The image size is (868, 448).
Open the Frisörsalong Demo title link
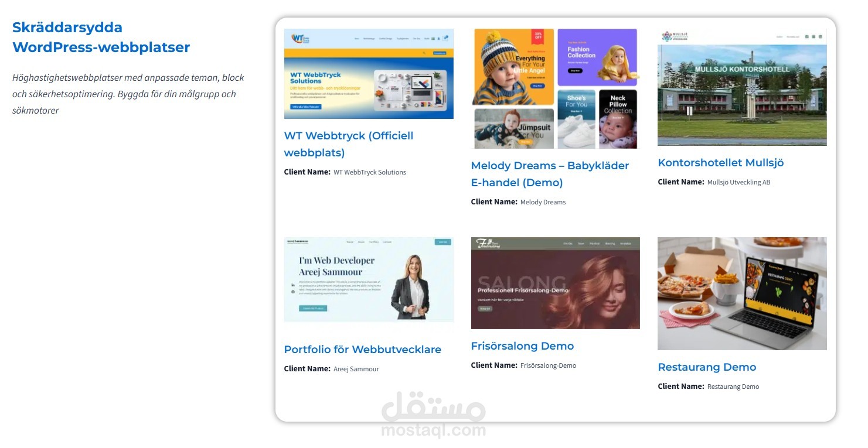pyautogui.click(x=522, y=346)
